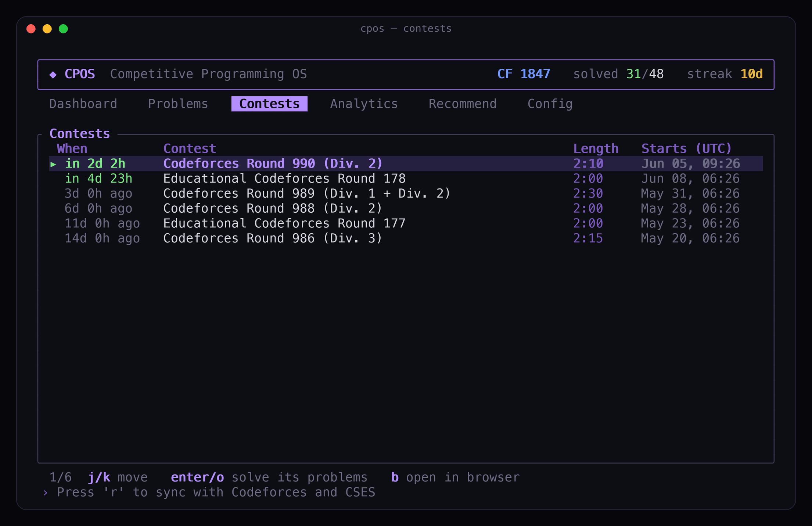Click enter/o solve its problems hint
The height and width of the screenshot is (526, 812).
(x=269, y=478)
